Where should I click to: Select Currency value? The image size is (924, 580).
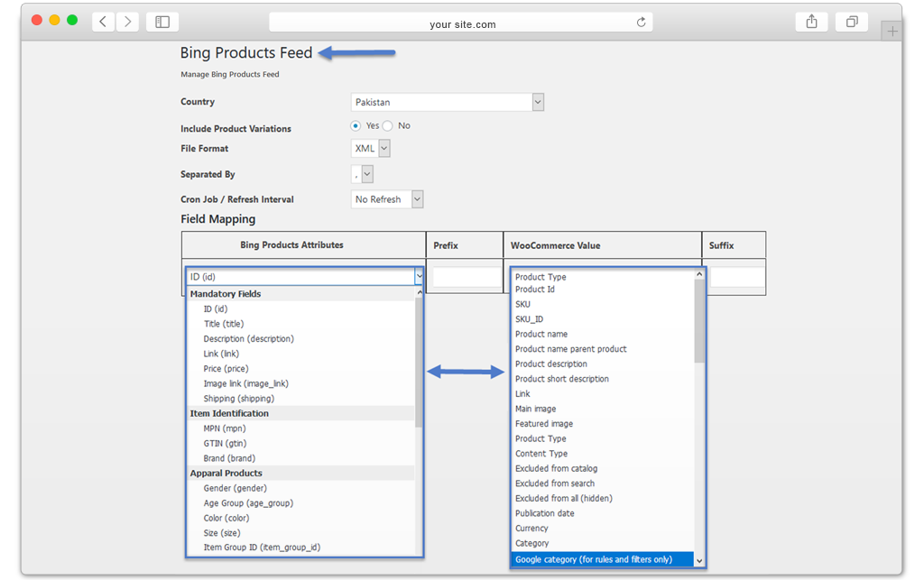pyautogui.click(x=531, y=529)
